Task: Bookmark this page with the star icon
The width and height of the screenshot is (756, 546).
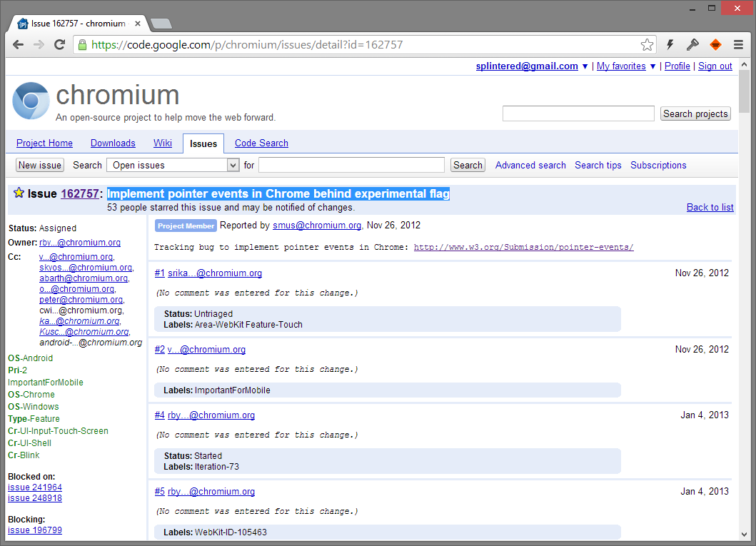Action: pyautogui.click(x=647, y=45)
